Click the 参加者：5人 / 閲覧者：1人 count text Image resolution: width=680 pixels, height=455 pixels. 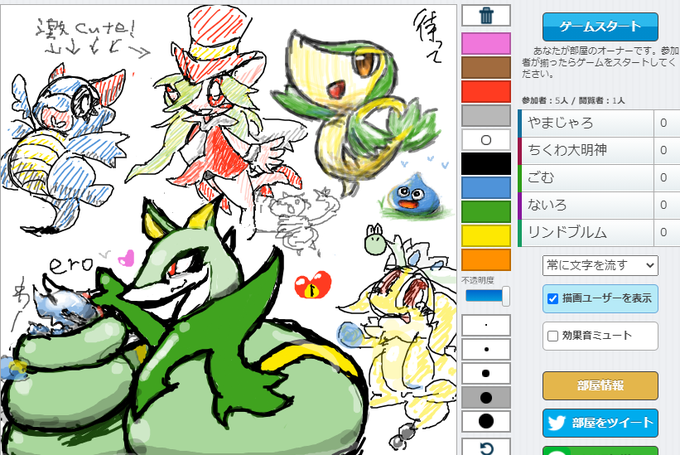pos(573,101)
